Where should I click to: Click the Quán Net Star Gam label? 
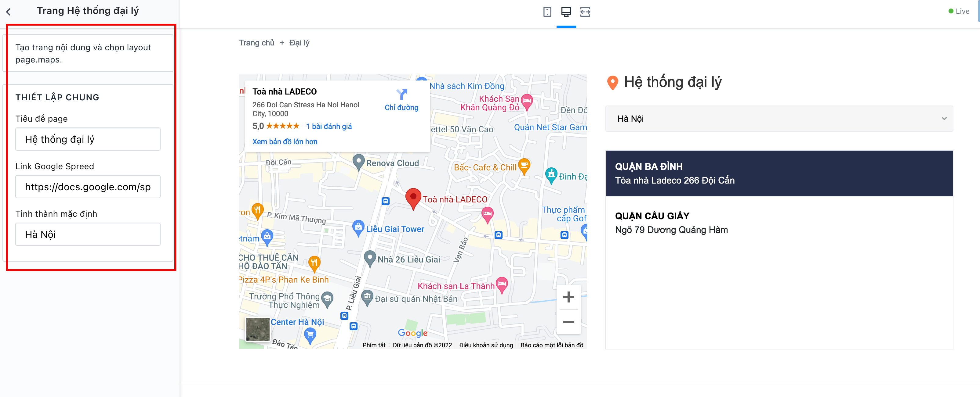[550, 127]
